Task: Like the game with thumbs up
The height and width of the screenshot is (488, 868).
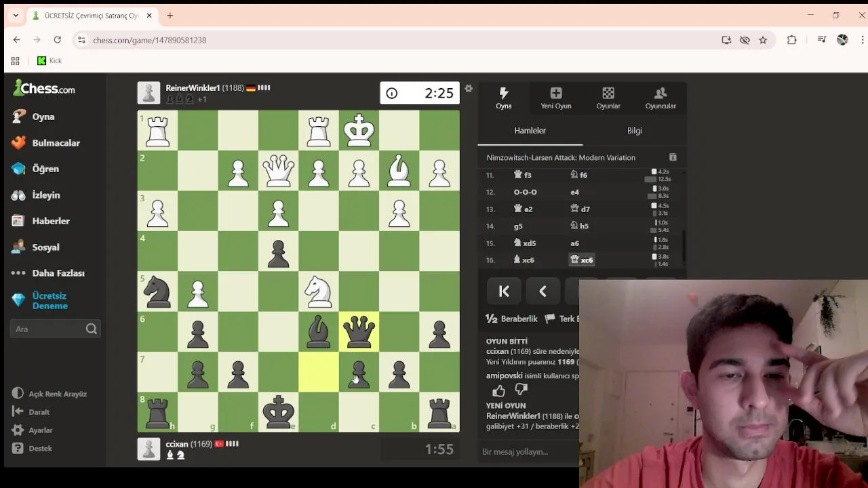Action: coord(498,390)
